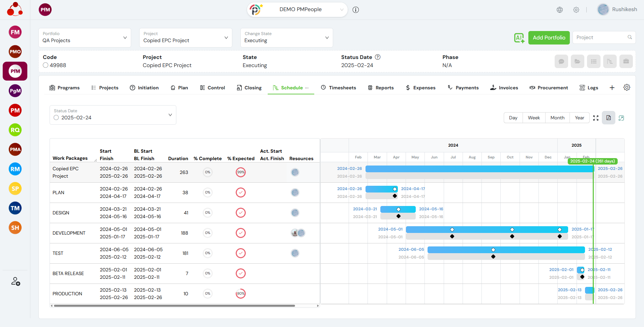Click the AI assistant icon

click(519, 38)
